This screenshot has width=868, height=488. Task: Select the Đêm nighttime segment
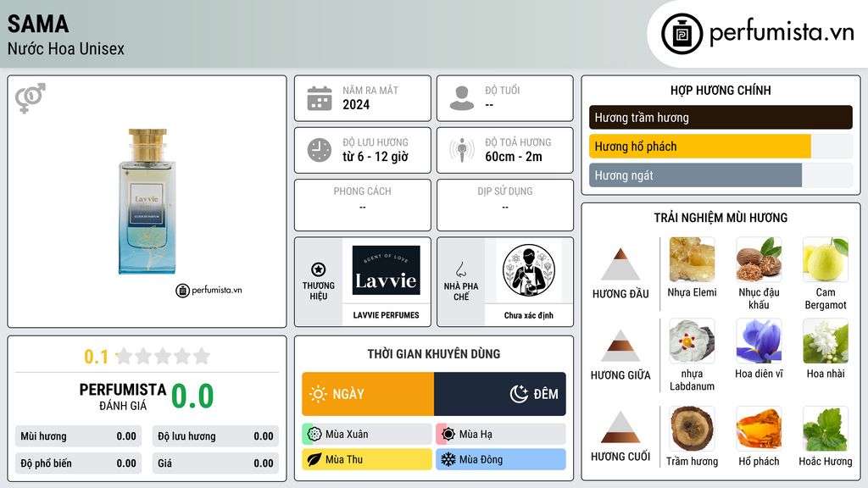500,394
